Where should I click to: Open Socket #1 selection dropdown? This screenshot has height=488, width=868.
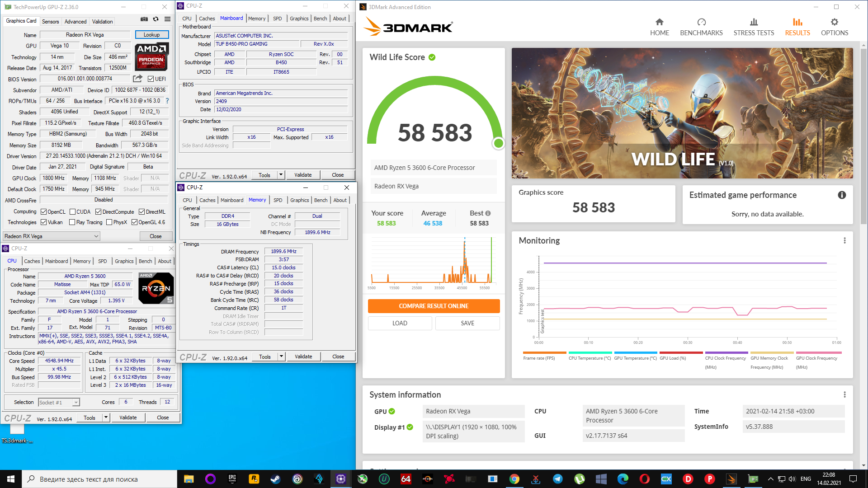(59, 402)
